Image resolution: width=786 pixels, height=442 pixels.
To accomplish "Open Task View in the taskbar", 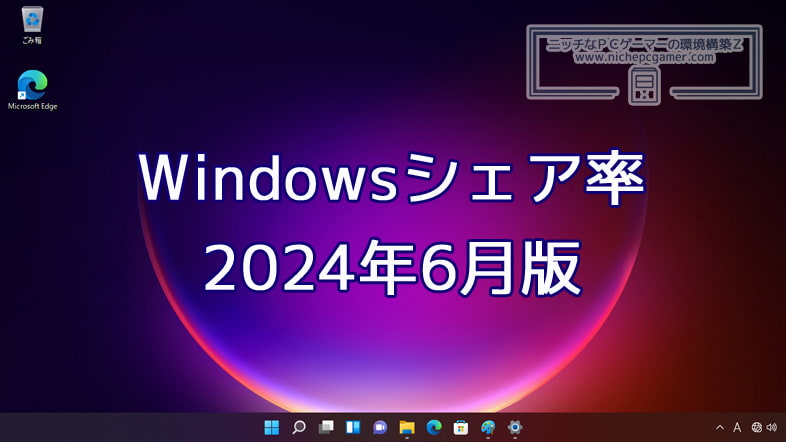I will [326, 427].
